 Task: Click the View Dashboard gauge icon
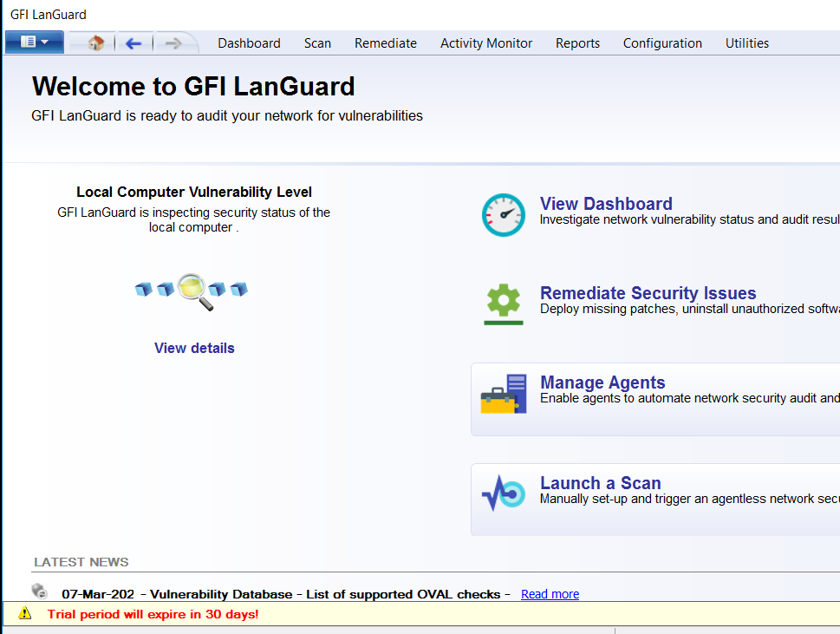(504, 215)
